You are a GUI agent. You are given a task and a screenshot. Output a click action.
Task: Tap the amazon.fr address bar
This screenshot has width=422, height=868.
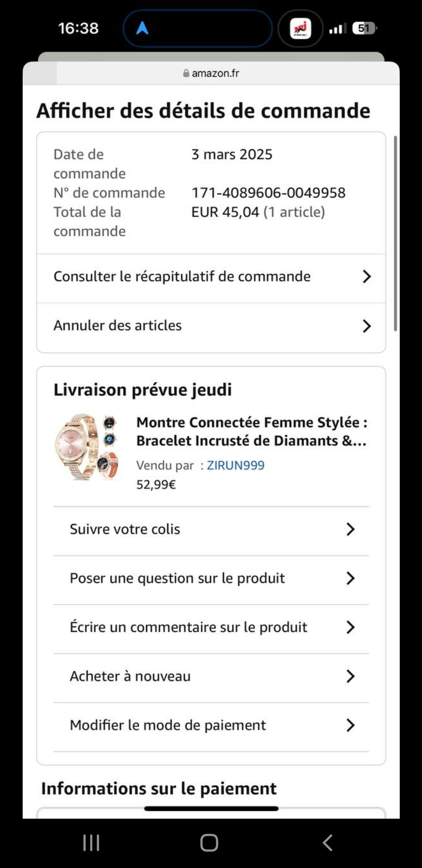215,73
